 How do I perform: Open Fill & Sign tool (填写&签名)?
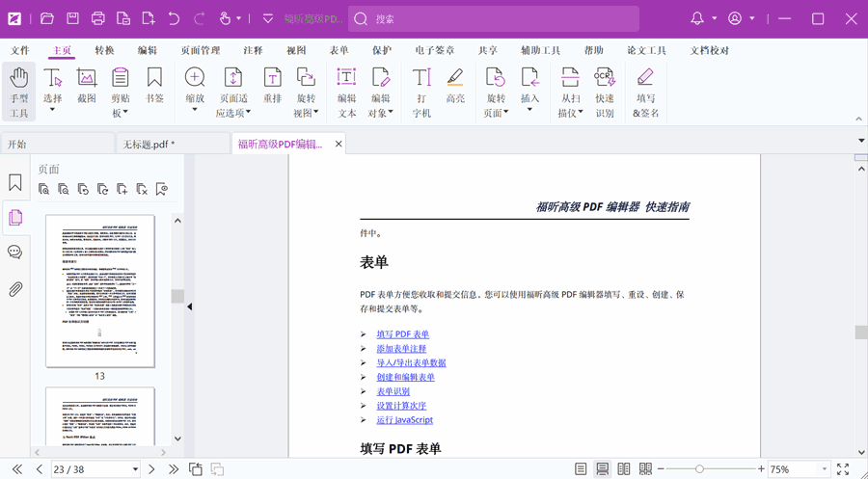point(645,92)
